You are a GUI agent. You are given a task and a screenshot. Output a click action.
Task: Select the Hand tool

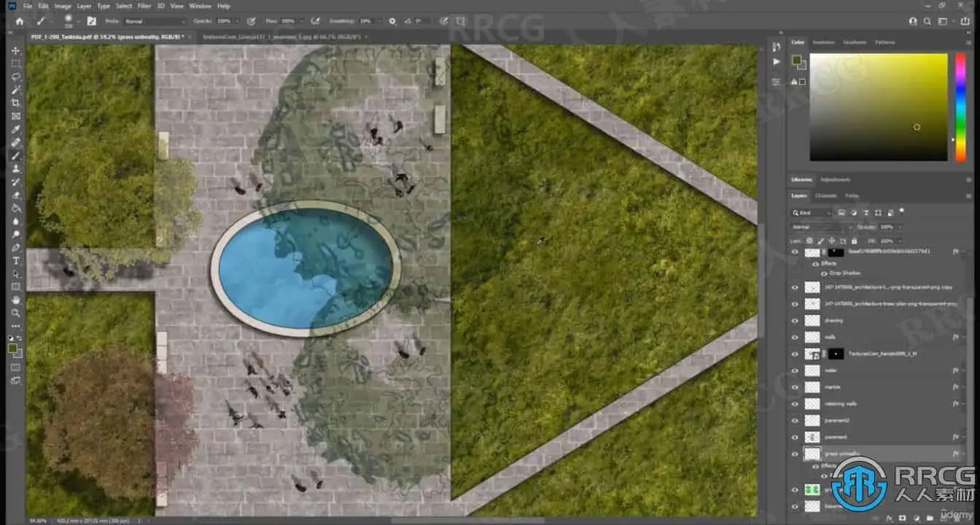tap(16, 300)
